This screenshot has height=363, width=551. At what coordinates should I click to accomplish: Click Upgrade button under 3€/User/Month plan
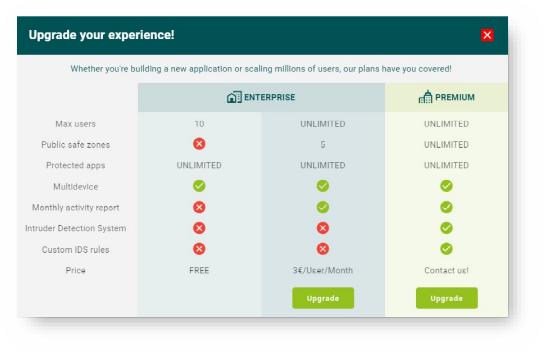tap(323, 298)
